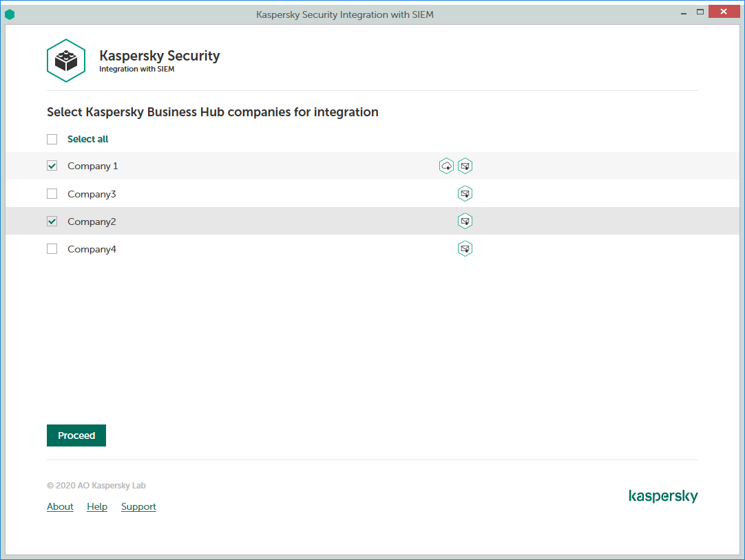Screen dimensions: 745x560
Task: Open the Help link
Action: 97,506
